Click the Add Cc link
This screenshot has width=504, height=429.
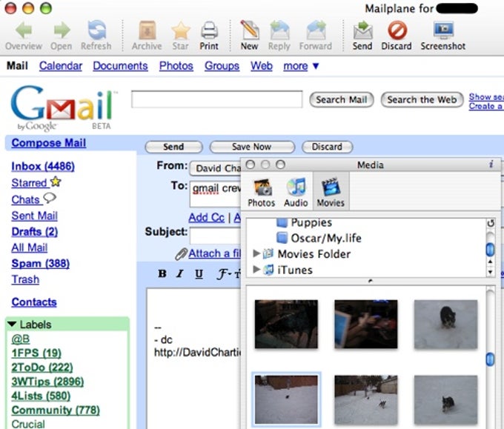206,218
